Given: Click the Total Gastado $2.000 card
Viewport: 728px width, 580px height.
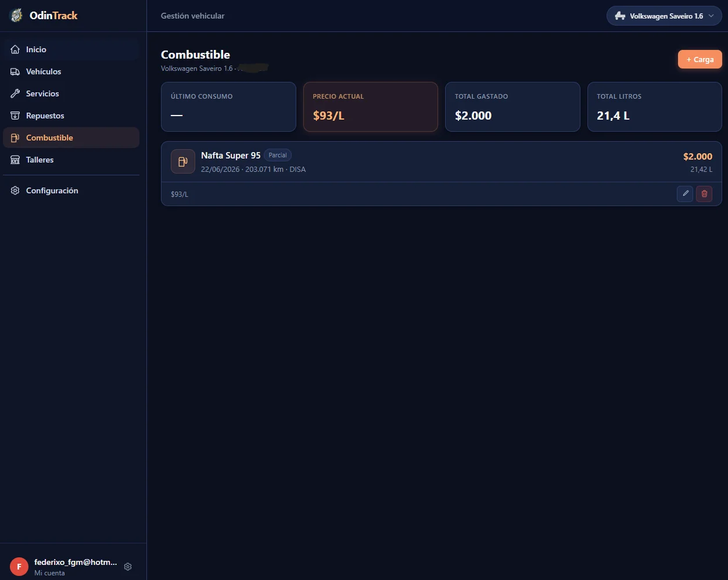Looking at the screenshot, I should [x=512, y=107].
